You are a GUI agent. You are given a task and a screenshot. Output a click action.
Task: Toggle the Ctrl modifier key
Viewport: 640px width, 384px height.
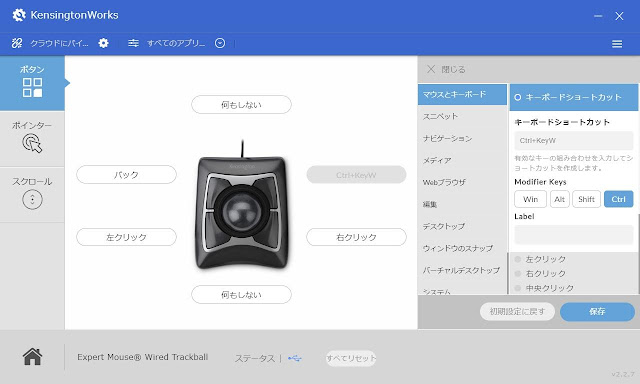click(x=618, y=199)
